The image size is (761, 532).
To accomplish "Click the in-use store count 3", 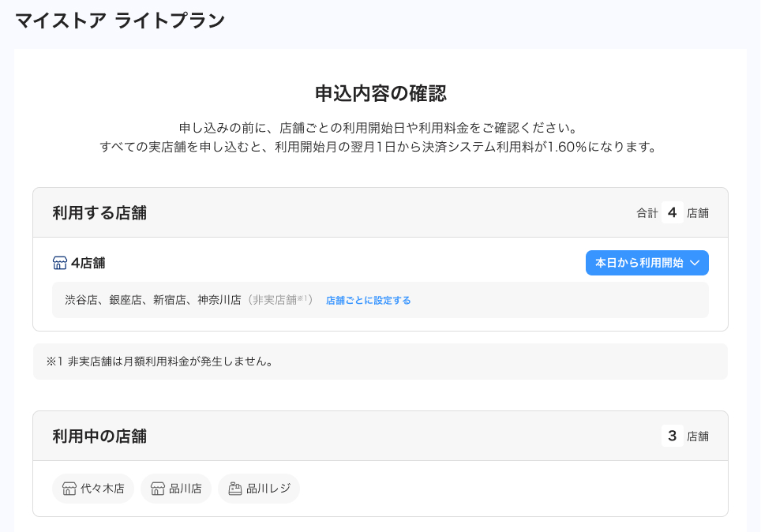I will pyautogui.click(x=672, y=436).
